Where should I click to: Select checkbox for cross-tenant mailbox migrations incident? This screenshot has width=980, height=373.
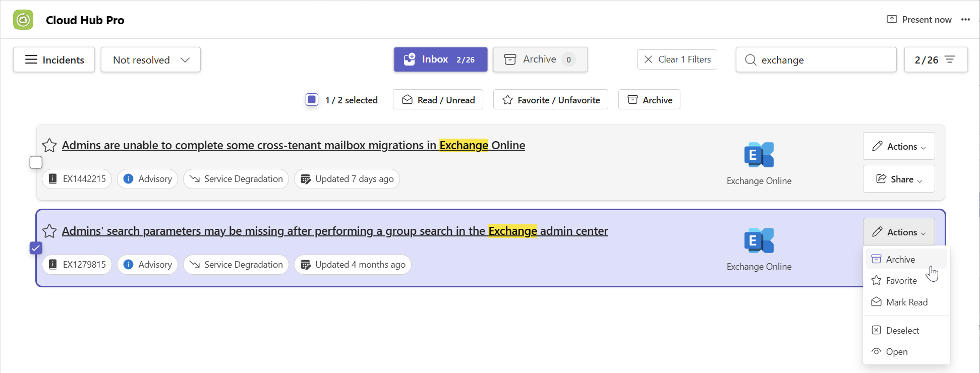tap(36, 162)
